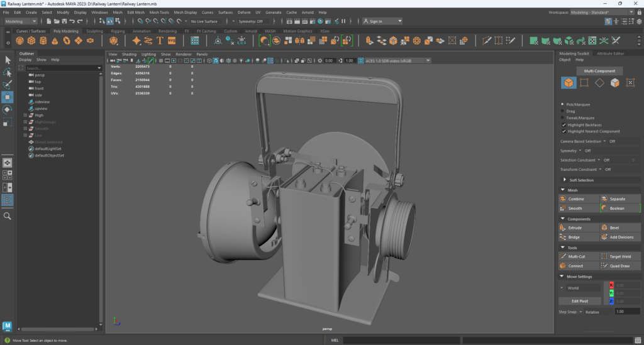Click the SVG import shelf icon
Viewport: 644px width, 345px height.
172,41
